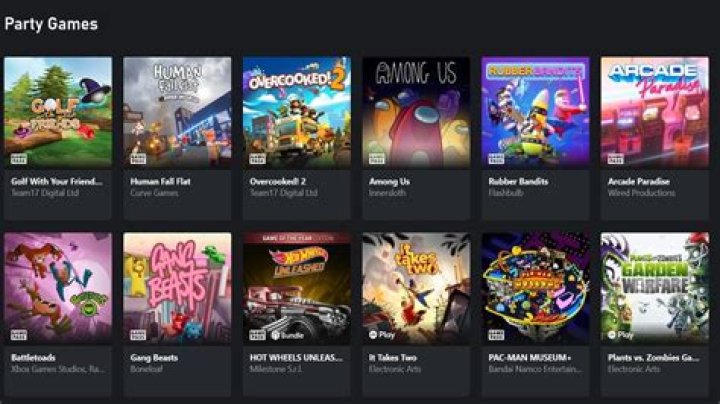Click Game Pass badge on Overcooked! 2
The image size is (720, 404).
click(x=258, y=159)
